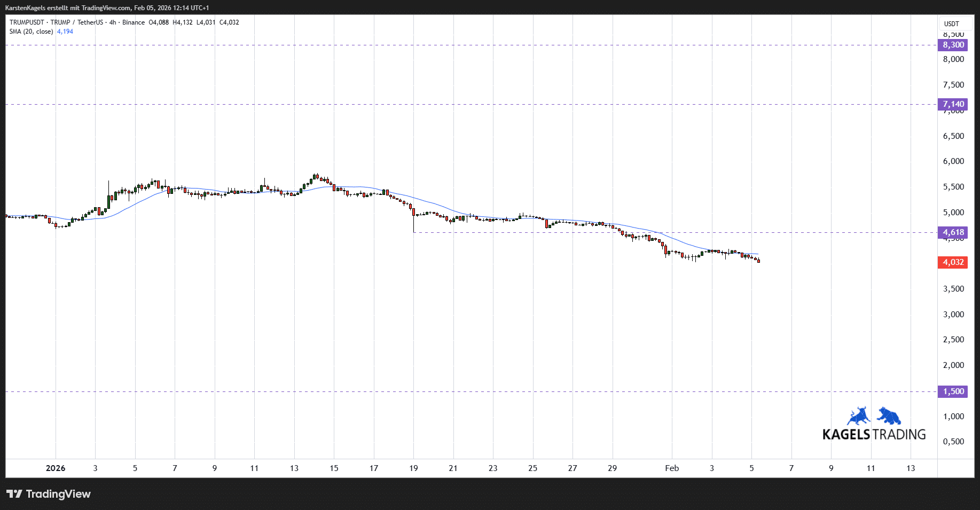Select the 1,500 purple price label
980x510 pixels.
953,391
